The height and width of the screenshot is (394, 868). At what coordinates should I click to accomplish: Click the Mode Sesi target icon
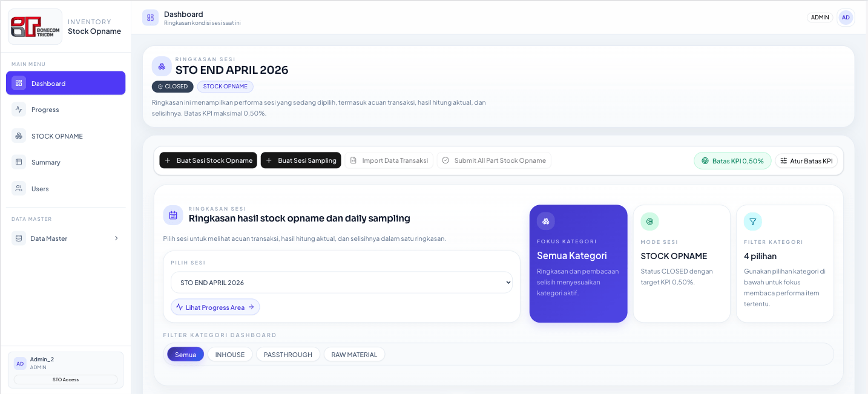649,222
